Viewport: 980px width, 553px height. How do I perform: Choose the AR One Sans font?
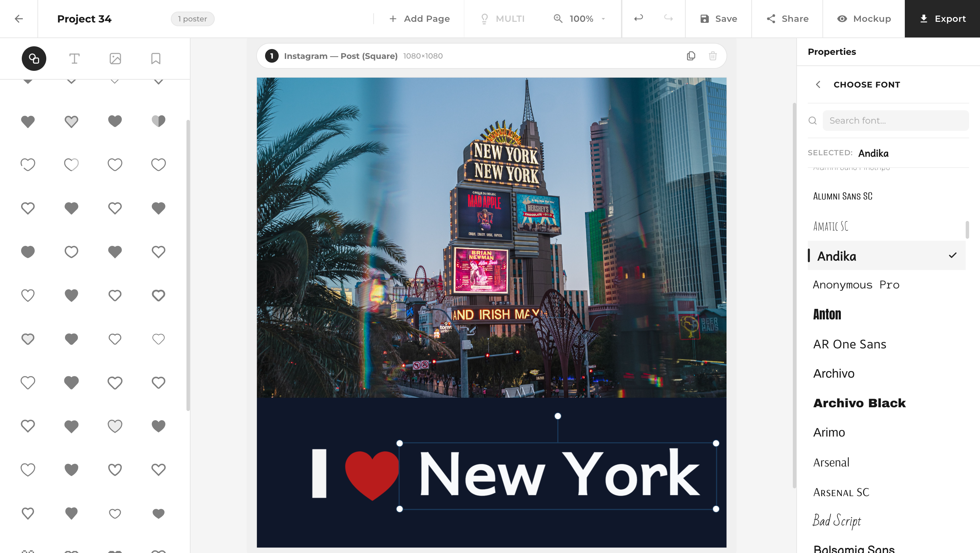850,344
